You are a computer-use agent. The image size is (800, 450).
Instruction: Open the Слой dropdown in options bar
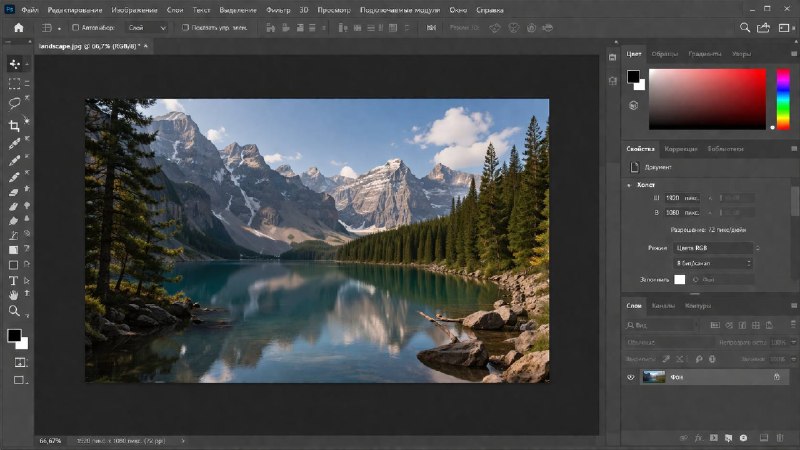[148, 28]
